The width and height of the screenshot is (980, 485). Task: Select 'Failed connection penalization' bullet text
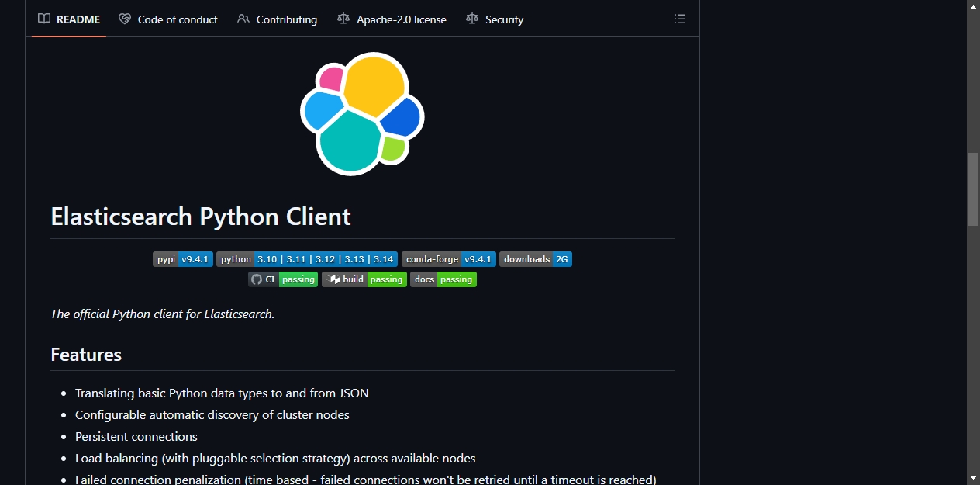pyautogui.click(x=366, y=480)
